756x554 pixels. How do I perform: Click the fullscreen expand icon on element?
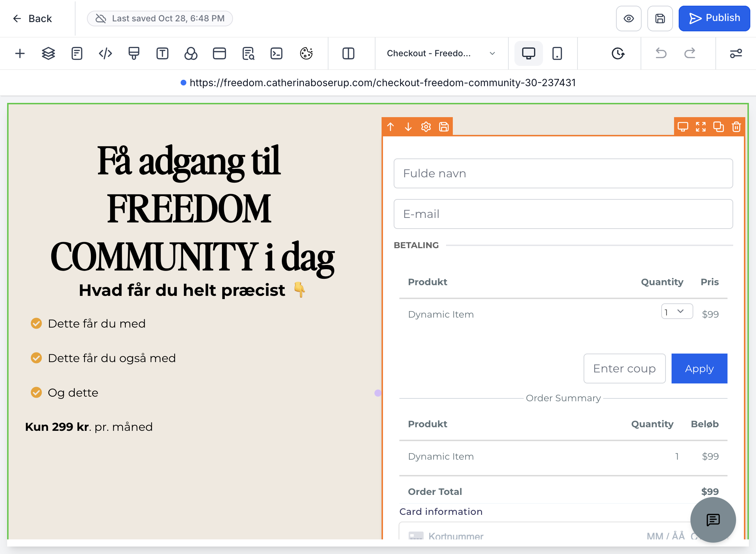(x=701, y=127)
